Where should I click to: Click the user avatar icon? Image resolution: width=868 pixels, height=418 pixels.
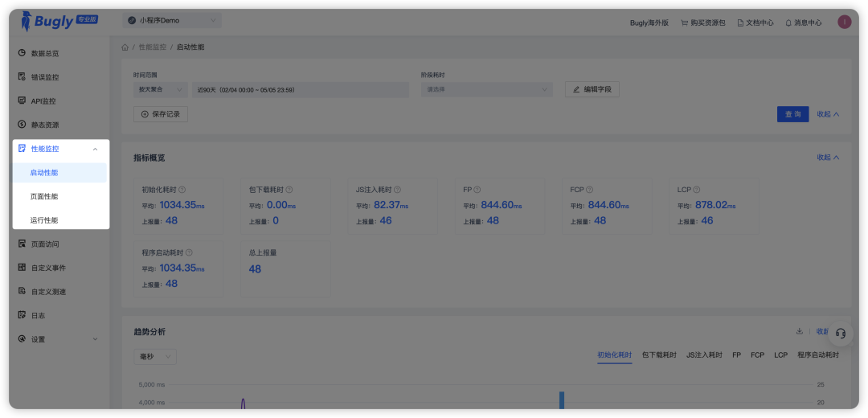(x=844, y=23)
